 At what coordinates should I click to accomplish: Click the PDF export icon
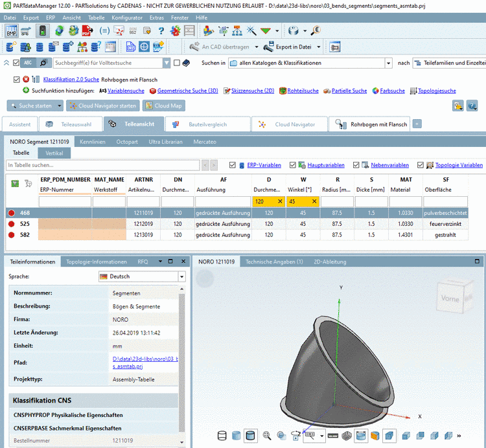pos(87,31)
